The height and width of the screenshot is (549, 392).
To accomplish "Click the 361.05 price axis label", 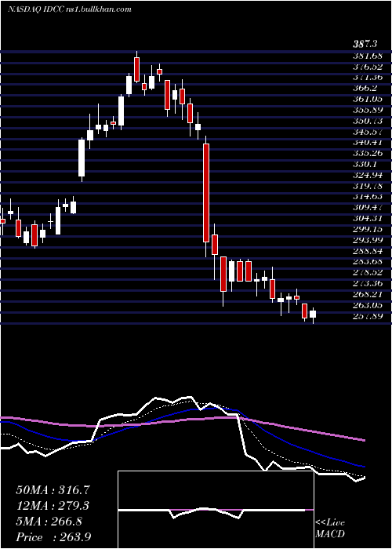I will [x=368, y=99].
